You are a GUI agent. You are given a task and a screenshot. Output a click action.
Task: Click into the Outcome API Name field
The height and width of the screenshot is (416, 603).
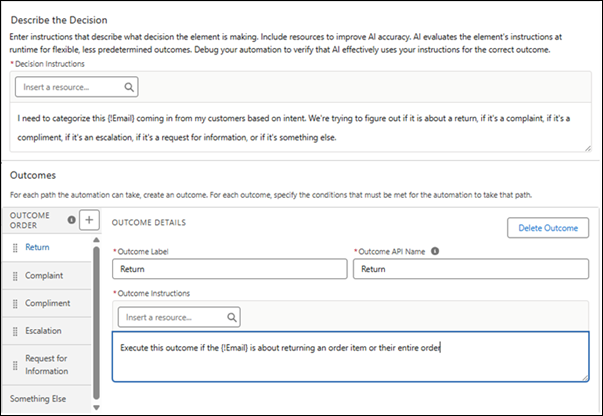coord(470,269)
